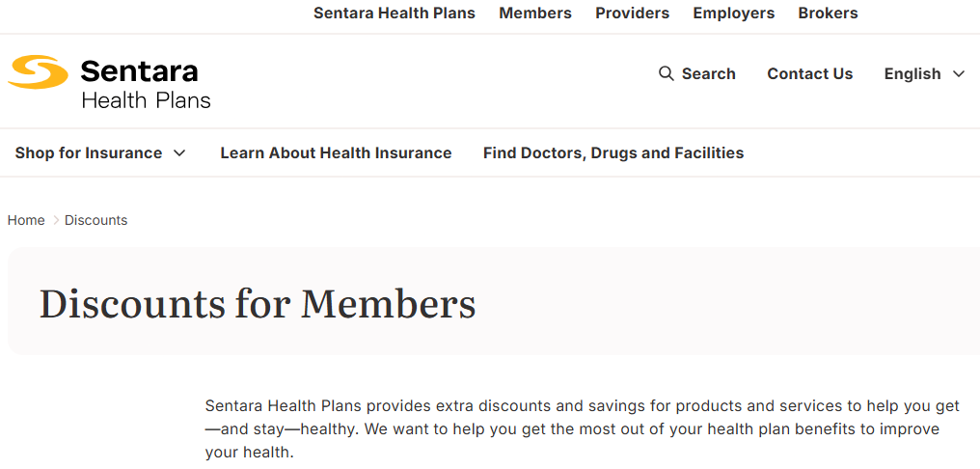Go to Home via the breadcrumb

click(x=26, y=220)
